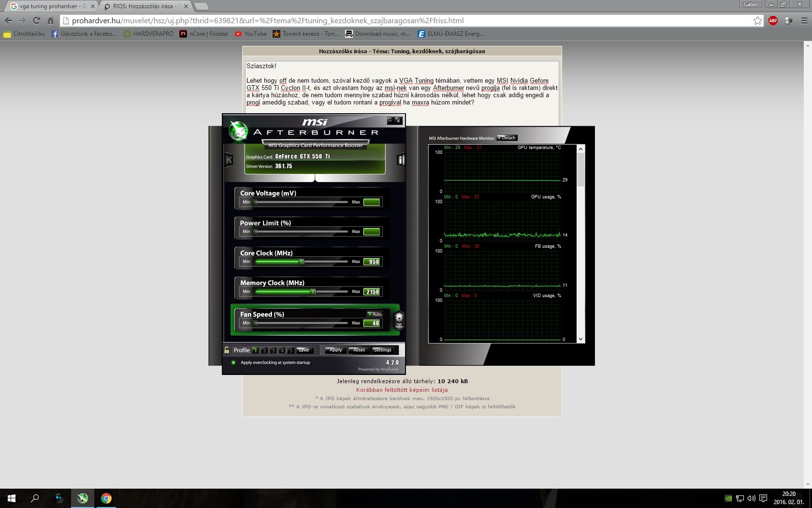Open Afterburner Settings
Screen dimensions: 812x508
pyautogui.click(x=382, y=350)
